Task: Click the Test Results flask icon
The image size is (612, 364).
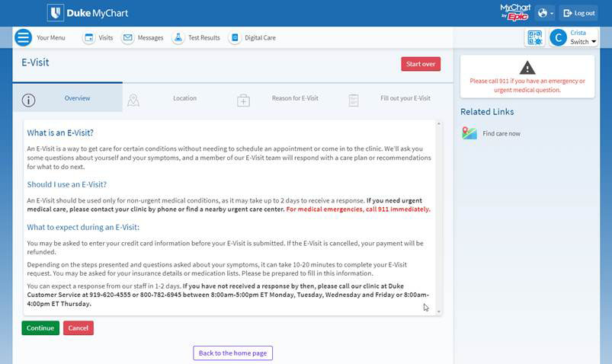Action: point(178,37)
